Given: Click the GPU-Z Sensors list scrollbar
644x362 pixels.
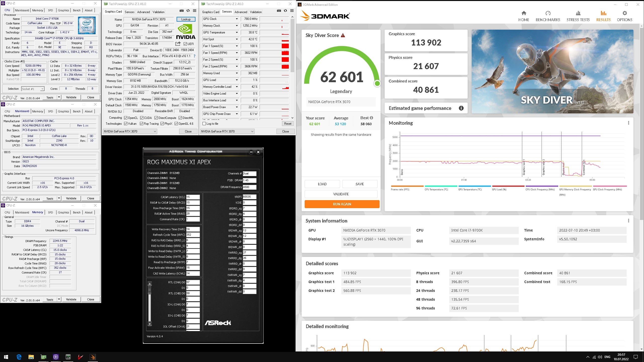Looking at the screenshot, I should (x=292, y=67).
